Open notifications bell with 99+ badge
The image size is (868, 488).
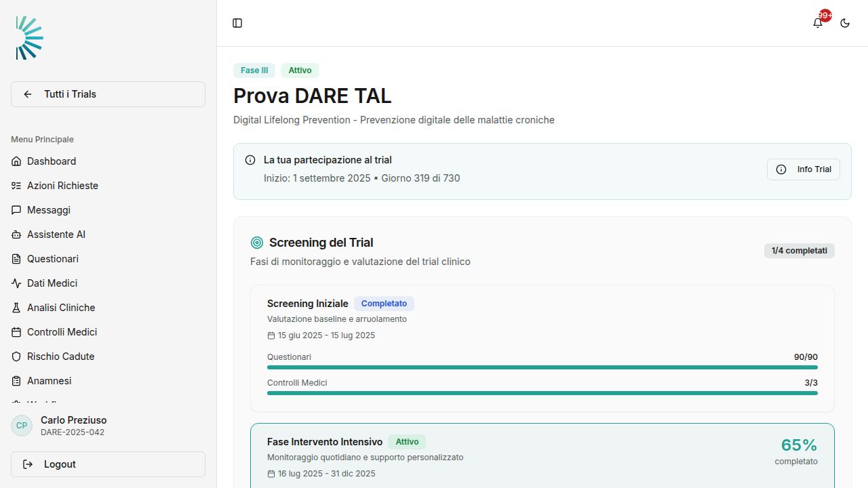coord(818,23)
